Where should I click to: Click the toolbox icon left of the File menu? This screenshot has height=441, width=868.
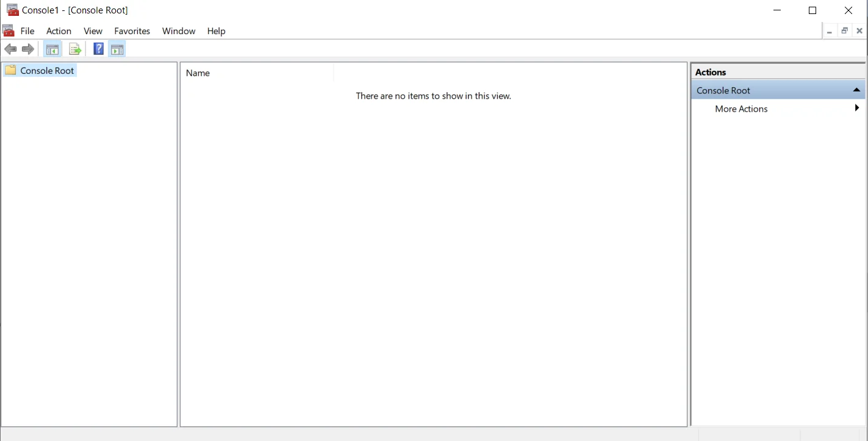[x=9, y=31]
